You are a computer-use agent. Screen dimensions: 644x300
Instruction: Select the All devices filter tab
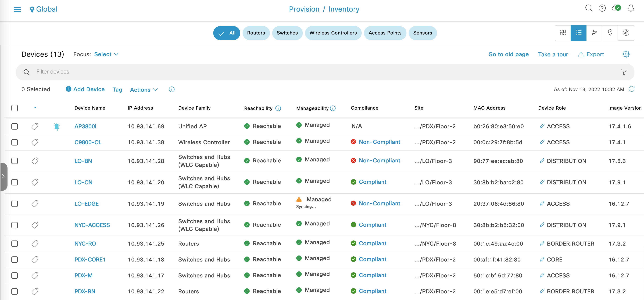pos(227,33)
